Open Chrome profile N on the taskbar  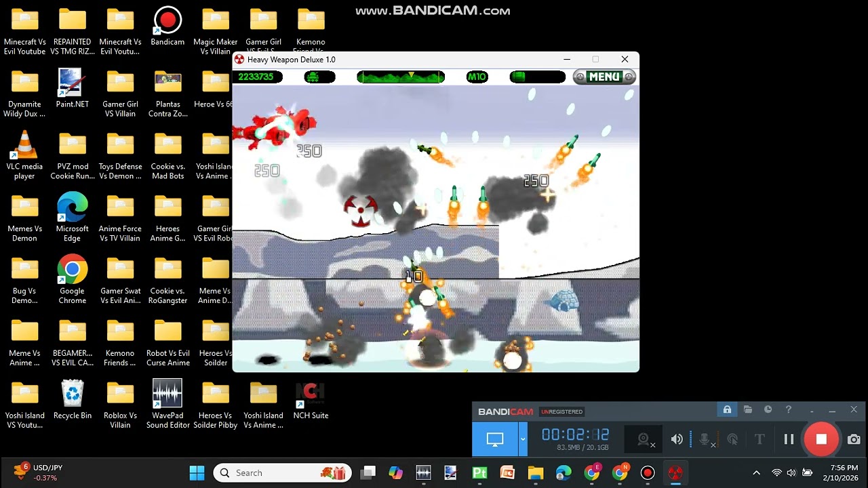(x=620, y=473)
